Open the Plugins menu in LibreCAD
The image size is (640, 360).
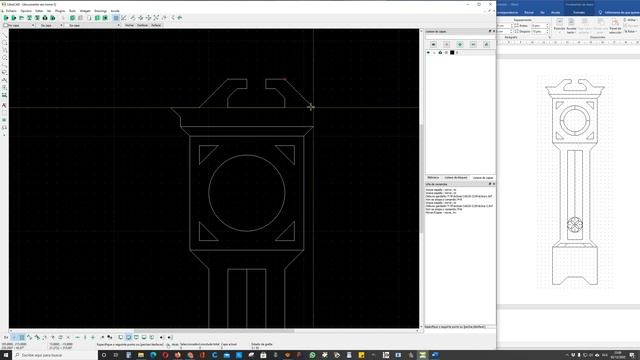60,11
